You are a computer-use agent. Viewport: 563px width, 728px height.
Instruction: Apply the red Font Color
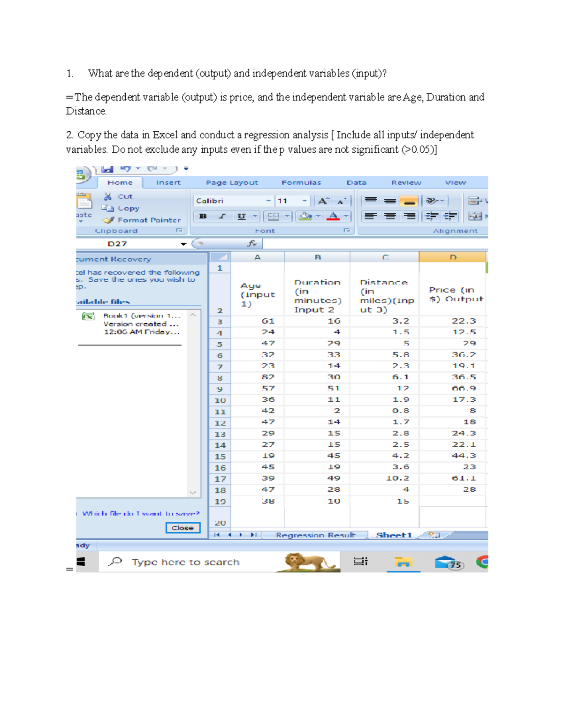[333, 216]
